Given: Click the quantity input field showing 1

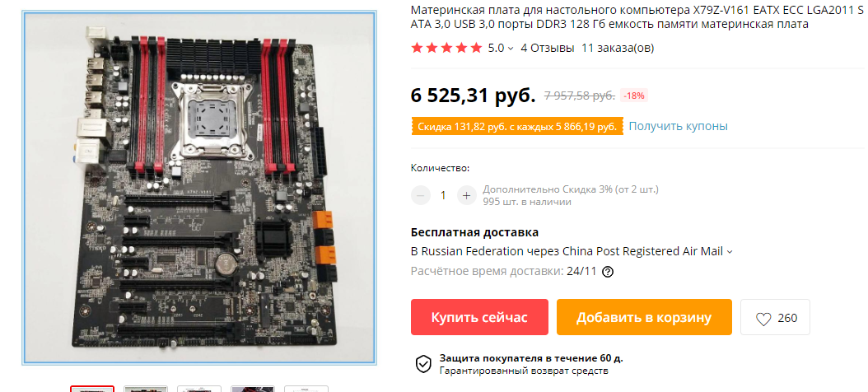Looking at the screenshot, I should 443,195.
